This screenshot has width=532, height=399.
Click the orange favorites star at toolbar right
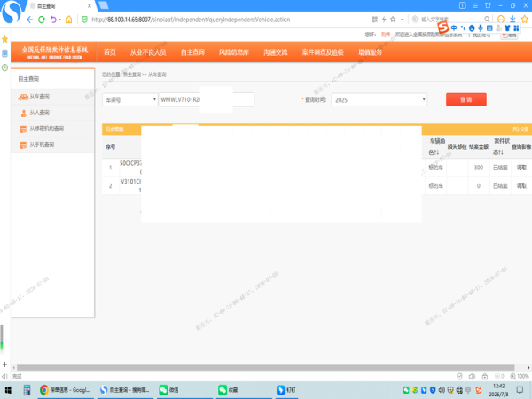(525, 19)
